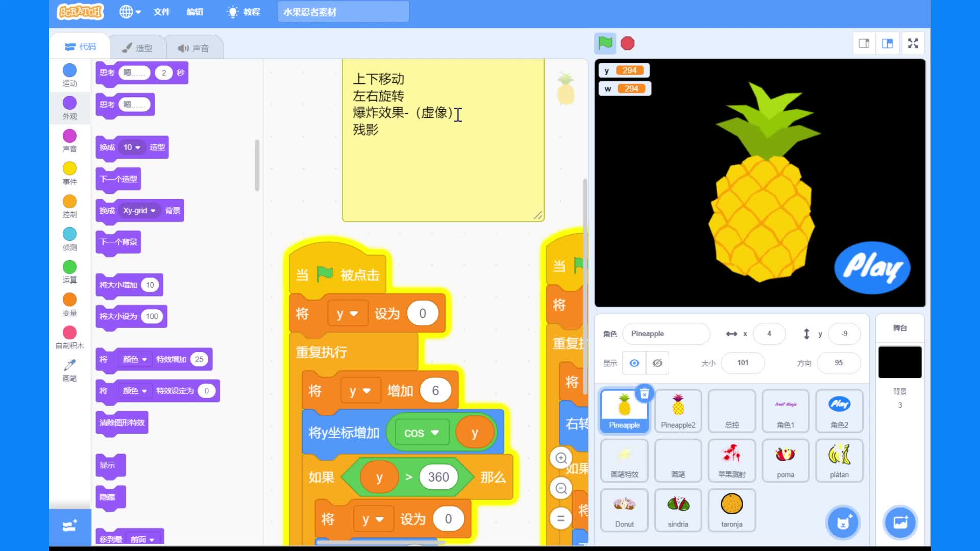Select the 角色2 sprite
The image size is (980, 551).
pyautogui.click(x=839, y=411)
